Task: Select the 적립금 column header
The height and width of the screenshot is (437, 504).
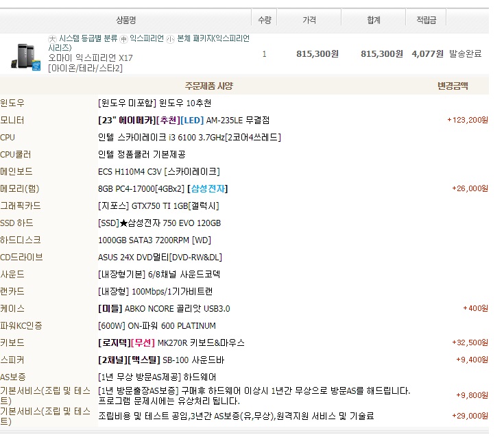Action: tap(427, 21)
